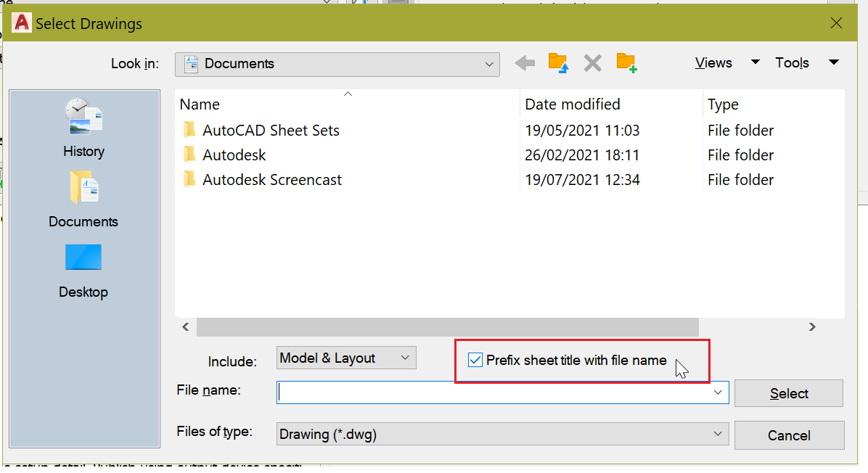
Task: Click the Cancel button
Action: pyautogui.click(x=789, y=435)
